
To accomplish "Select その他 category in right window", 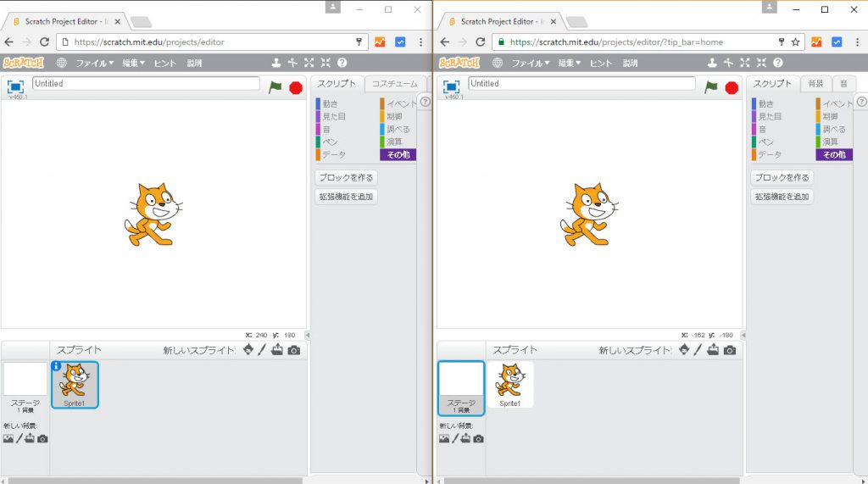I will click(834, 154).
